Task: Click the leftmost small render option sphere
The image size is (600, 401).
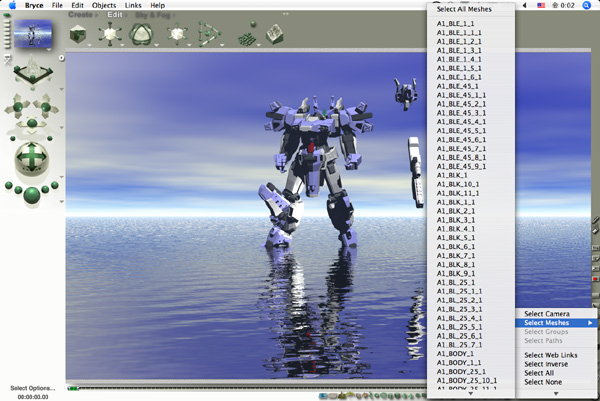Action: pyautogui.click(x=9, y=186)
